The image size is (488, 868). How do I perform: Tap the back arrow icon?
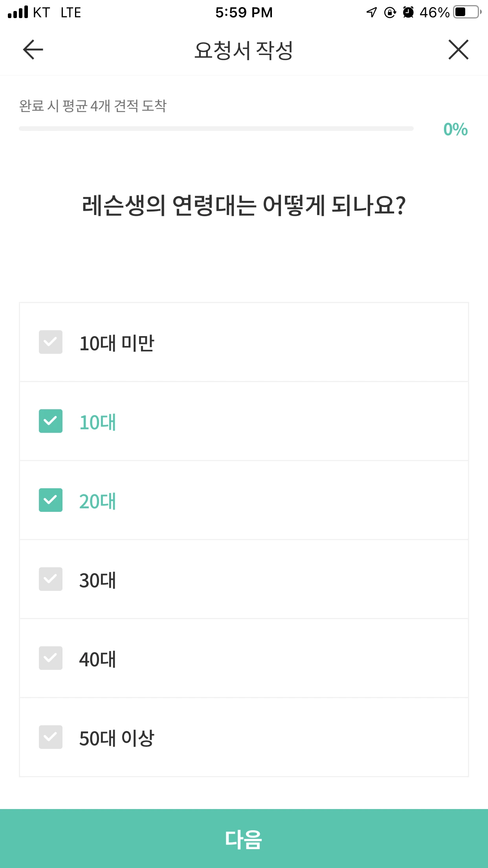[33, 50]
